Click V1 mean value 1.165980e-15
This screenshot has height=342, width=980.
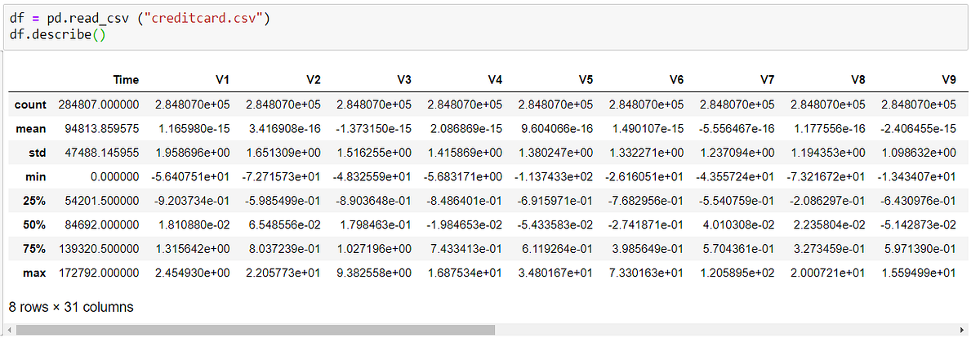click(193, 129)
